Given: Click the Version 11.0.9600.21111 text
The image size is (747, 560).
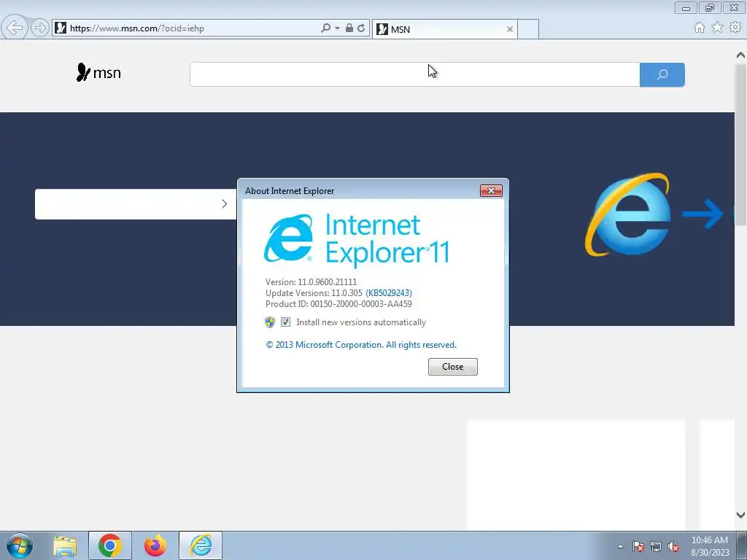Looking at the screenshot, I should [311, 282].
